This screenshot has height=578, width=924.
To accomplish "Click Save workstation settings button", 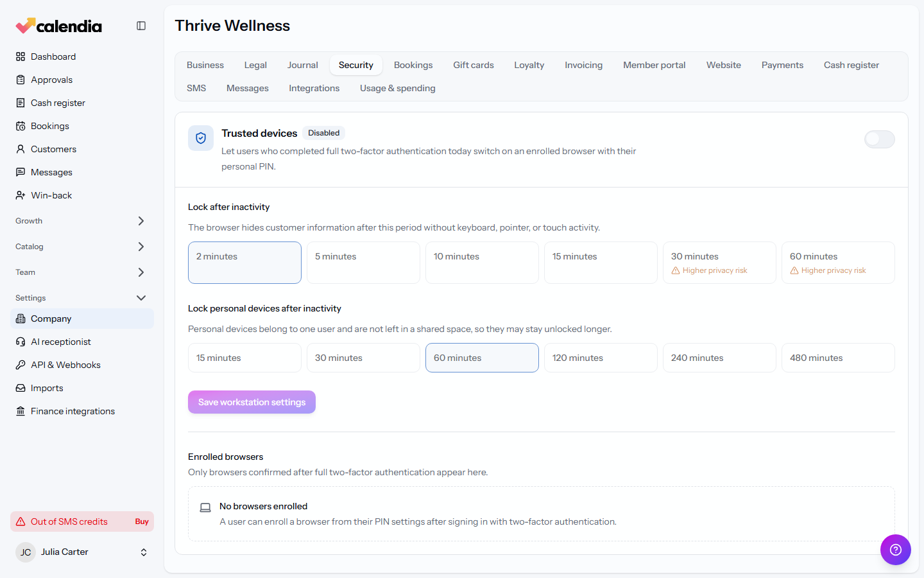I will [x=252, y=402].
